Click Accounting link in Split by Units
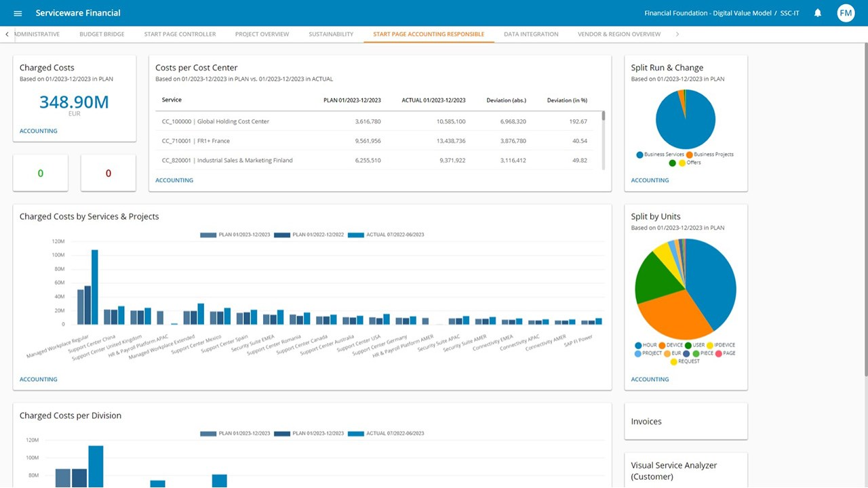The image size is (868, 488). [x=650, y=380]
